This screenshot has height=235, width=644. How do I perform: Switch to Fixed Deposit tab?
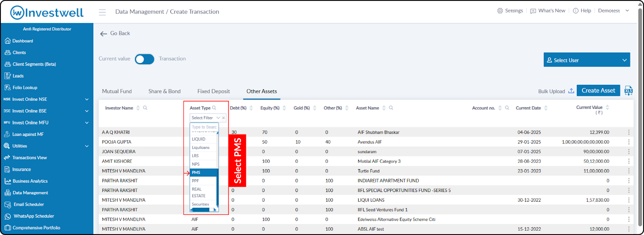pyautogui.click(x=213, y=92)
